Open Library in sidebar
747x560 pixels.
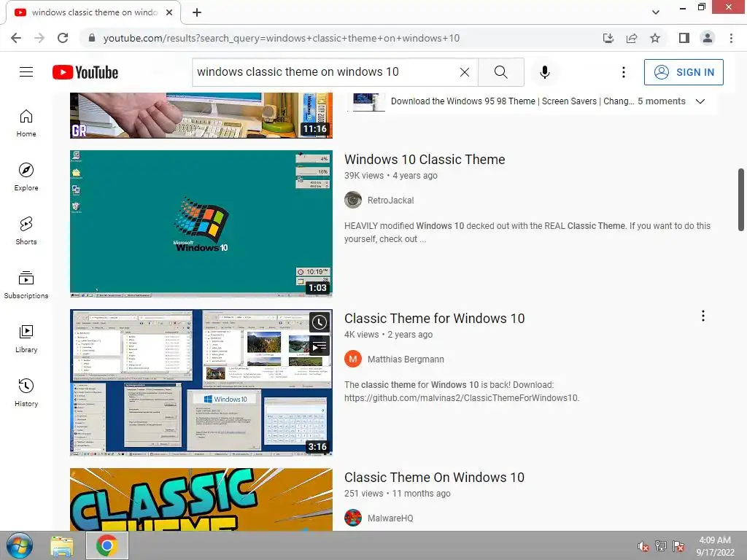[26, 338]
